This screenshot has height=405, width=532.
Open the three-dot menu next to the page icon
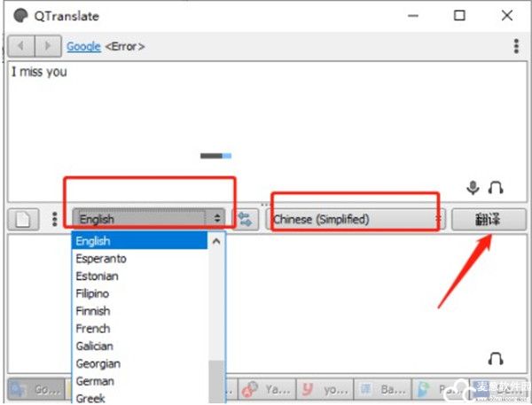[x=55, y=220]
